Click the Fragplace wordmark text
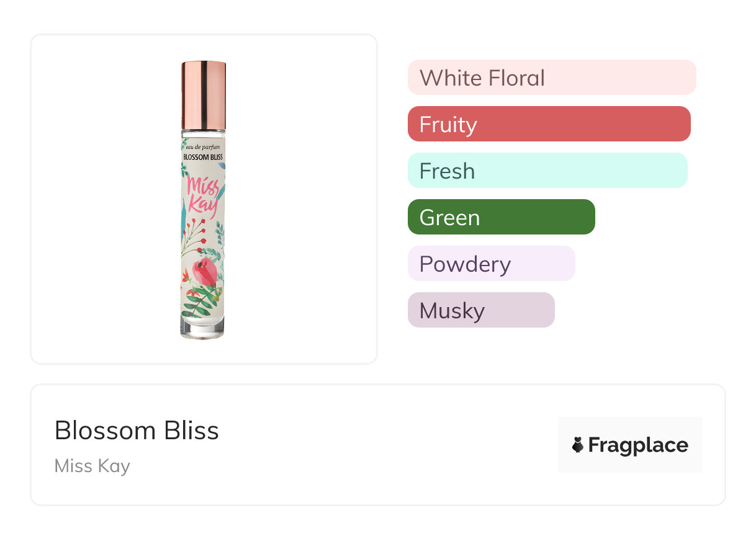 click(638, 445)
